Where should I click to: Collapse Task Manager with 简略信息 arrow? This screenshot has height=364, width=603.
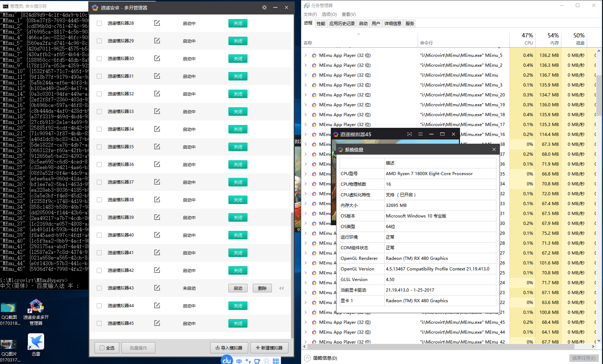pos(308,358)
